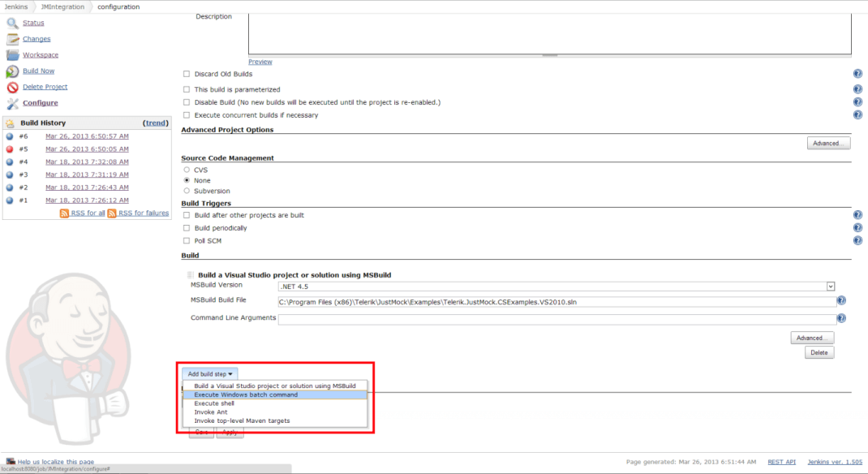Click the Build History sun icon

[10, 123]
